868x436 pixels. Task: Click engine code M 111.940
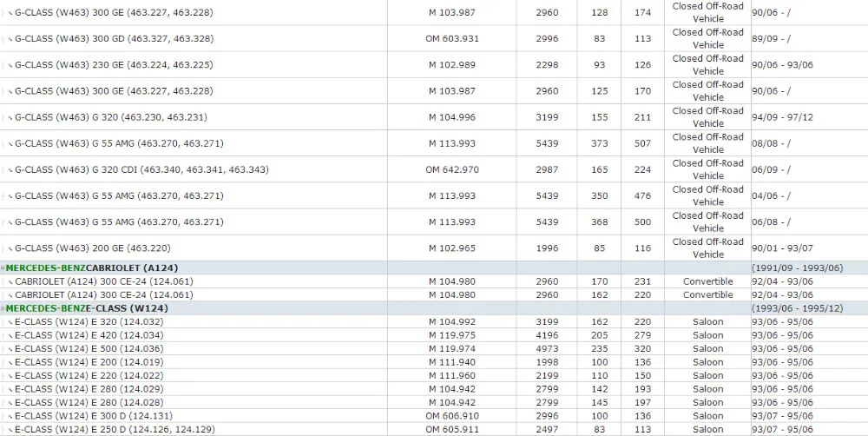pos(451,362)
